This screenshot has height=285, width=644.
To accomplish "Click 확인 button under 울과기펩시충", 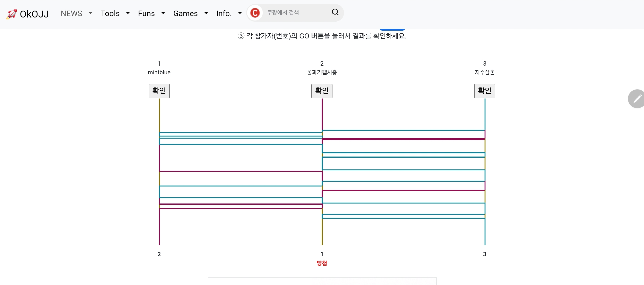I will (x=322, y=91).
